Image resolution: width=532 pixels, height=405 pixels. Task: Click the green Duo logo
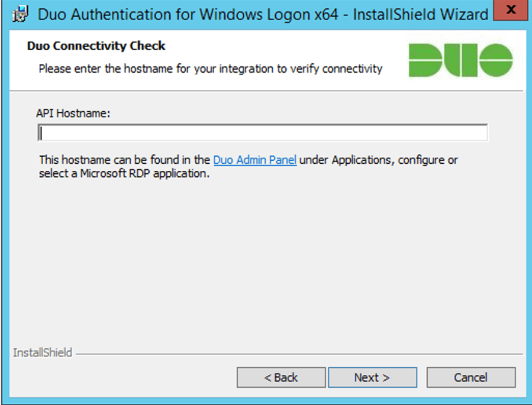pyautogui.click(x=460, y=60)
